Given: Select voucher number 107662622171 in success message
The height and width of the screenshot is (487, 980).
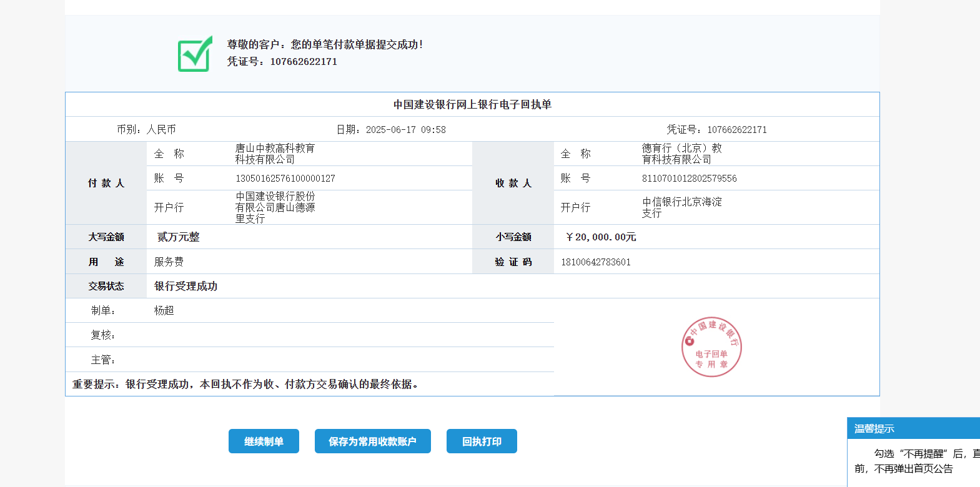Looking at the screenshot, I should point(304,61).
